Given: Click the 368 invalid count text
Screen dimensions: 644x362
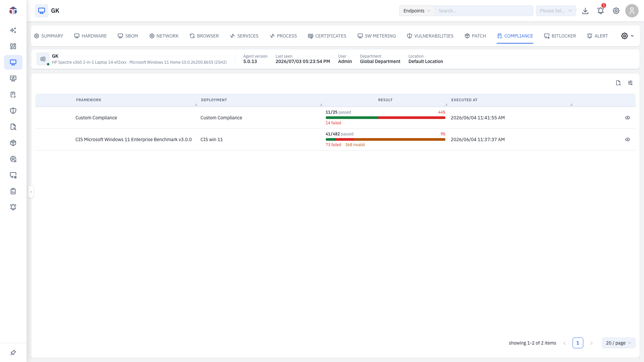Looking at the screenshot, I should tap(355, 145).
